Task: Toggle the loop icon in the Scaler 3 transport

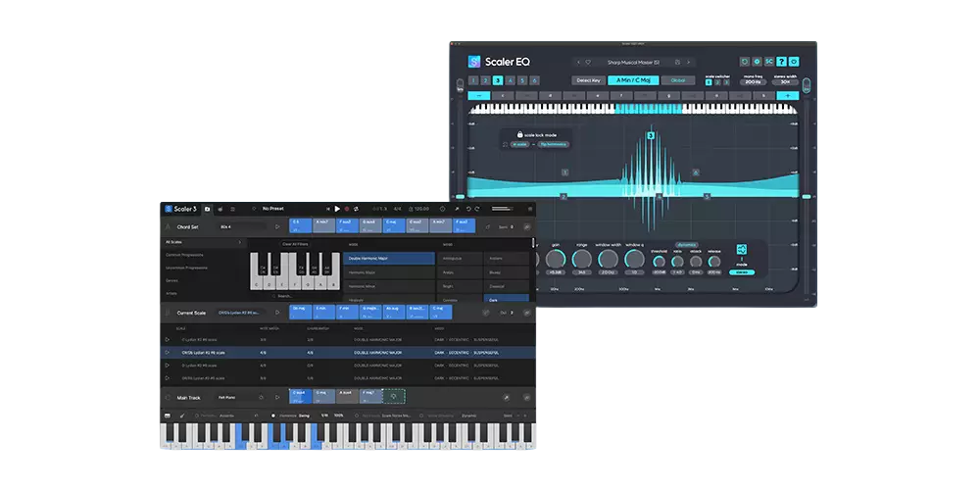Action: [x=356, y=209]
